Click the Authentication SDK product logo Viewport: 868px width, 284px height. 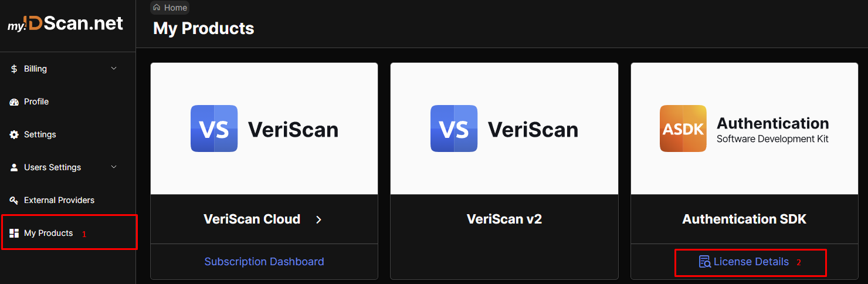744,129
